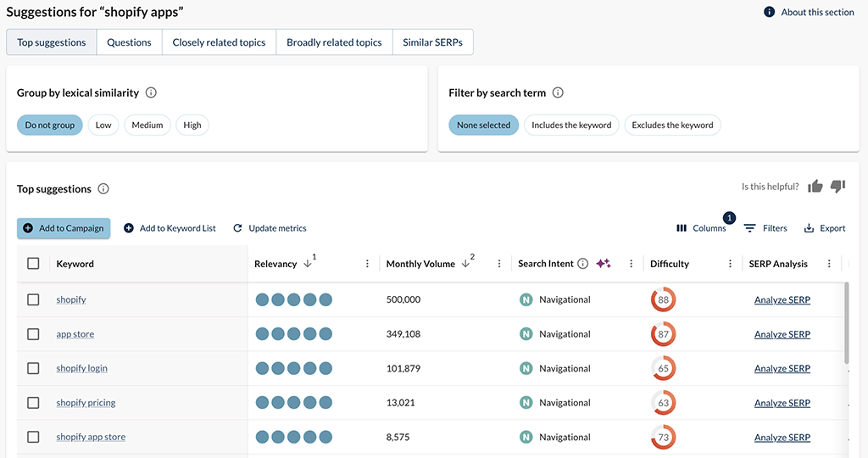The width and height of the screenshot is (868, 458).
Task: Click the difficulty 73 gauge
Action: click(663, 437)
